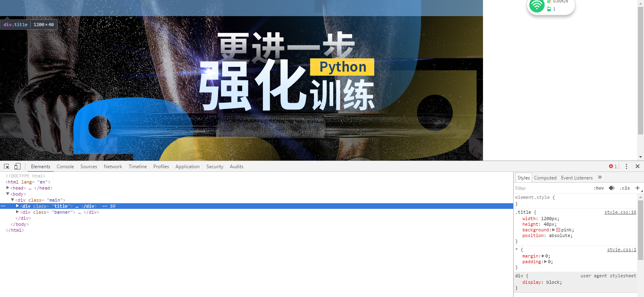The image size is (644, 297).
Task: Toggle the .cls element classes panel
Action: click(x=625, y=188)
